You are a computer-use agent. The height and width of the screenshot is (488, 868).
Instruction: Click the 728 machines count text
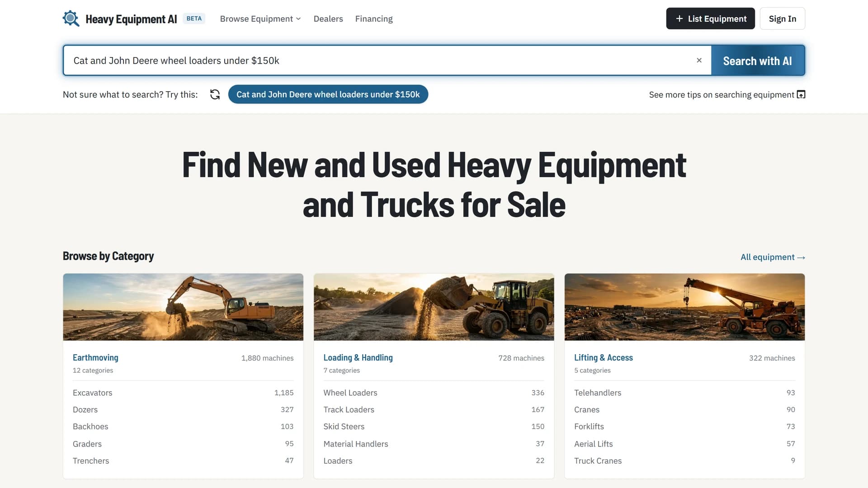[x=521, y=358]
